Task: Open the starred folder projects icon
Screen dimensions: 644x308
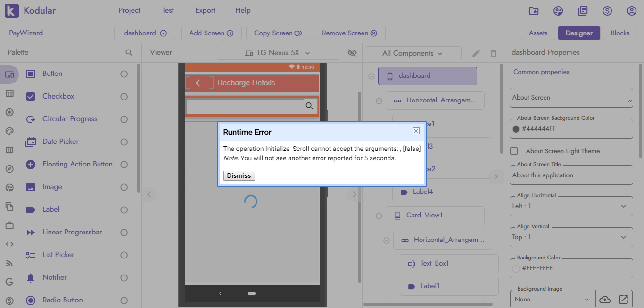Action: [534, 11]
